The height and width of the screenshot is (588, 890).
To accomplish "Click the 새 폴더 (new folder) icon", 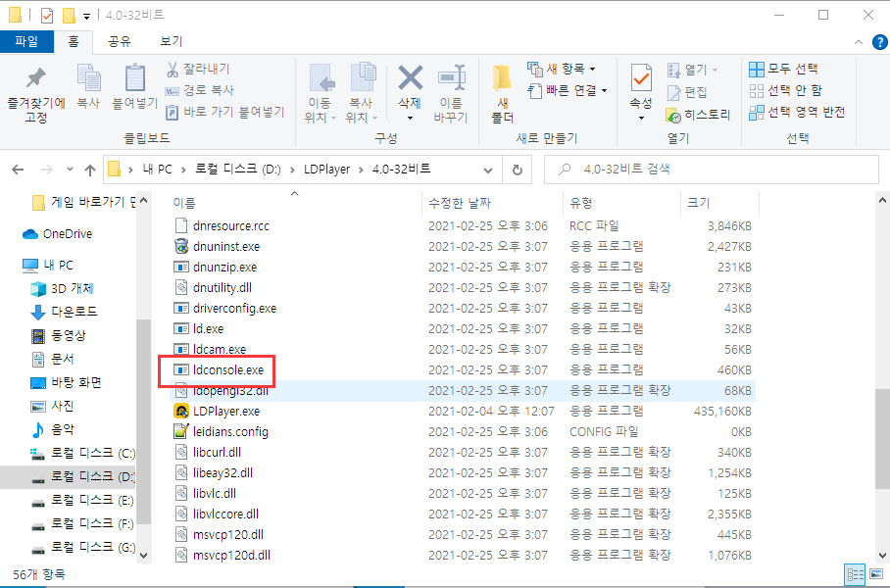I will (502, 79).
